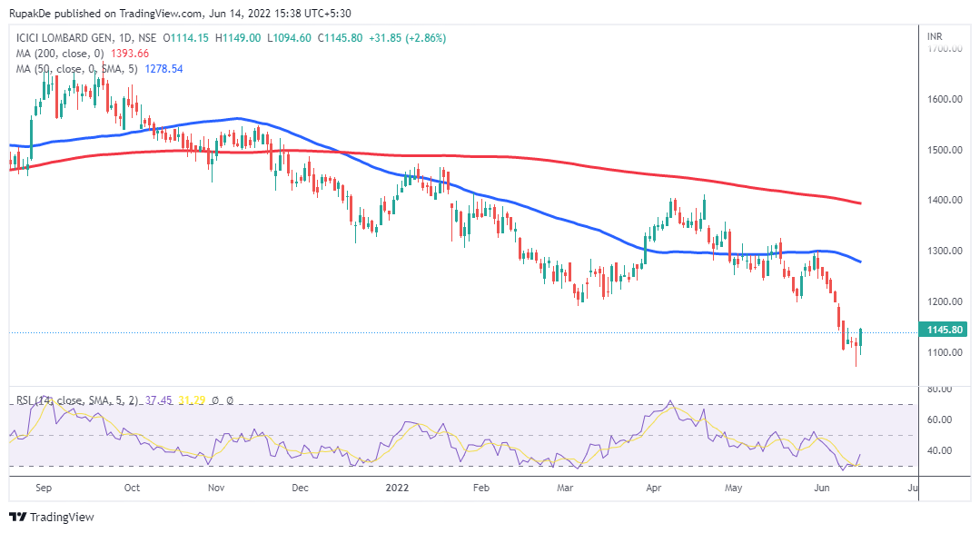Click the closing price C1145.80 in header

340,38
